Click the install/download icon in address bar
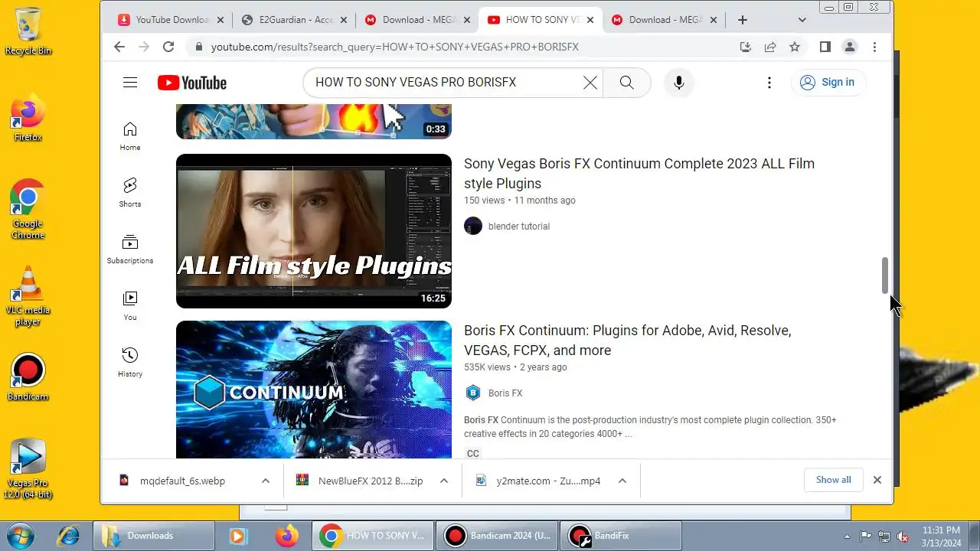 coord(746,47)
